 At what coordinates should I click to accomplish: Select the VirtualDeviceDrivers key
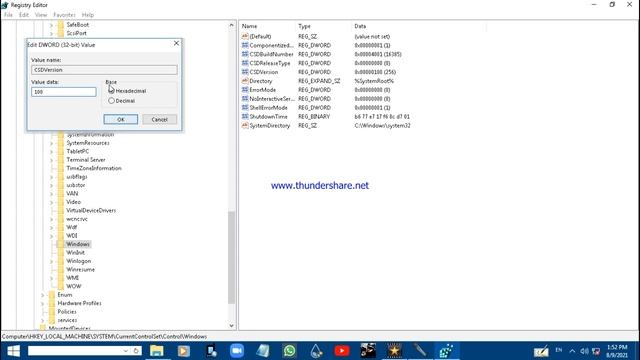91,210
